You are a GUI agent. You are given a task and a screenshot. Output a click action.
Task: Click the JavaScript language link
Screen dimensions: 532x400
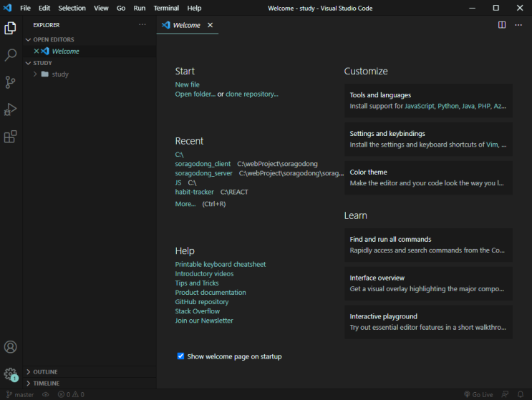click(x=420, y=106)
